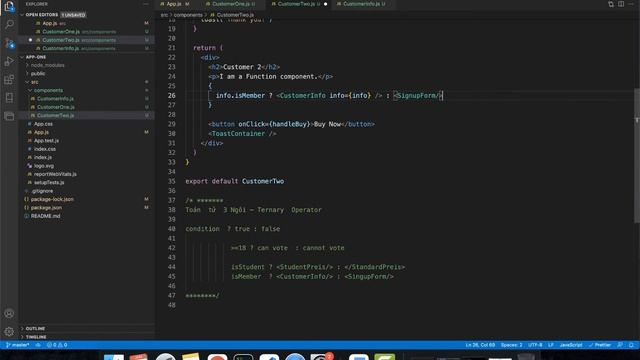Open the Manage gear icon
Screen dimensions: 640x360
9,331
